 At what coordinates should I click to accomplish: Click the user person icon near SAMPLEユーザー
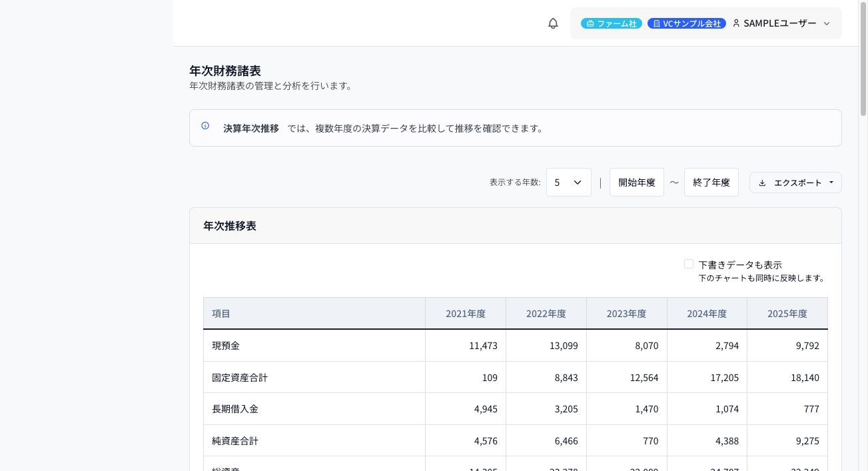pyautogui.click(x=735, y=23)
